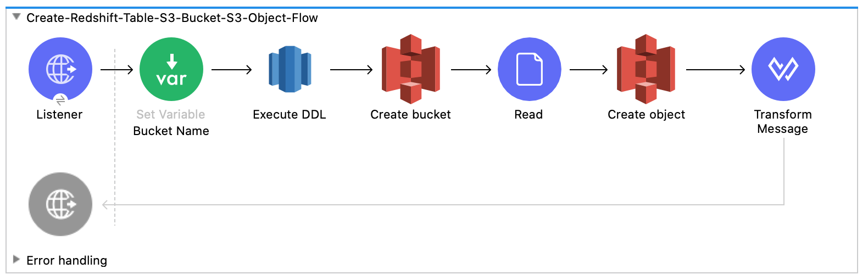Click the "Transform Message" label
The height and width of the screenshot is (280, 868).
coord(783,121)
